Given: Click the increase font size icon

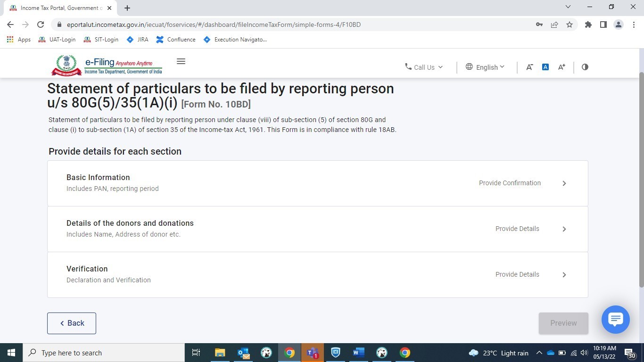Looking at the screenshot, I should tap(561, 67).
